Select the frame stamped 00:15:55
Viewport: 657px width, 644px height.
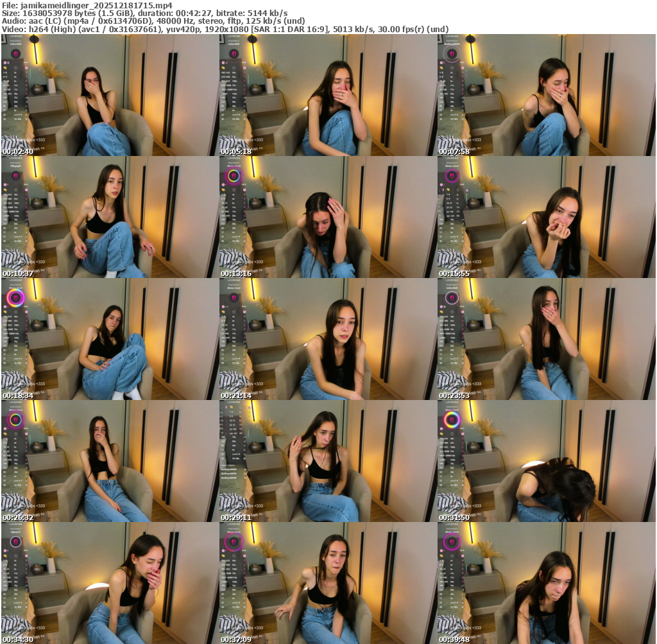547,217
